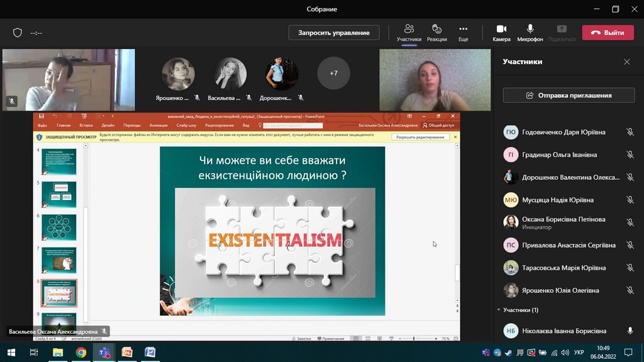Select Ярошенко participant avatar
Viewport: 644px width, 362px height.
[178, 74]
